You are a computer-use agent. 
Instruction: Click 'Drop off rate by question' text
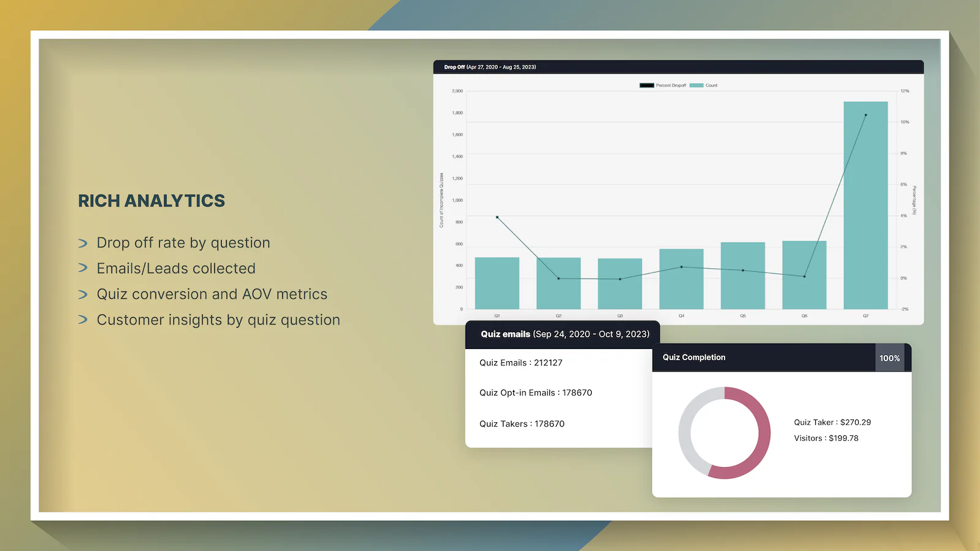click(183, 243)
